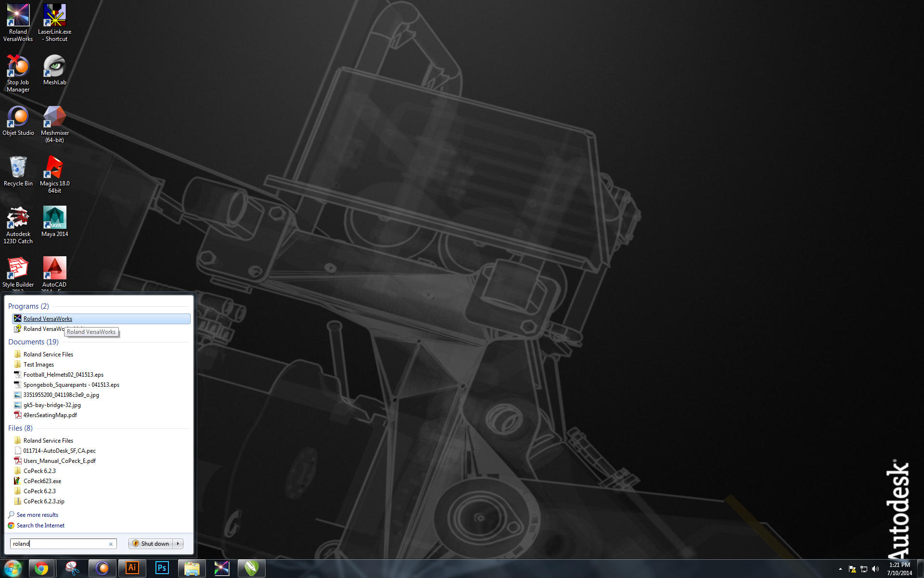
Task: Select the Autodesk 123D Catch desktop icon
Action: pyautogui.click(x=18, y=225)
